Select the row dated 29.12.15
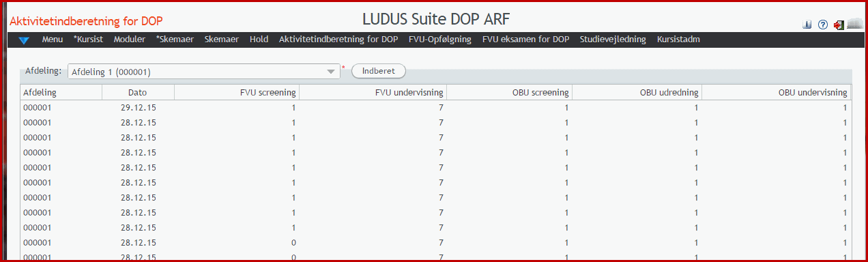This screenshot has height=262, width=868. tap(435, 108)
